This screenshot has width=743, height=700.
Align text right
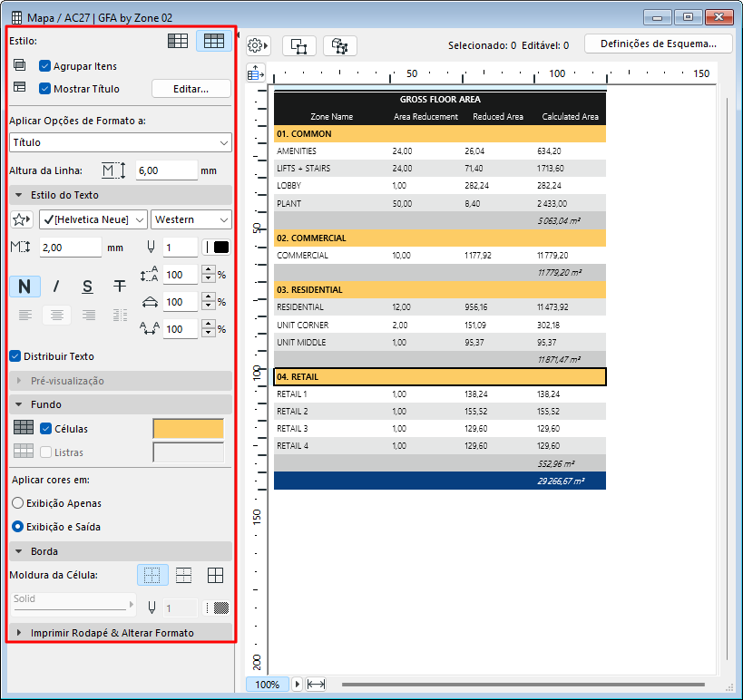tap(89, 315)
